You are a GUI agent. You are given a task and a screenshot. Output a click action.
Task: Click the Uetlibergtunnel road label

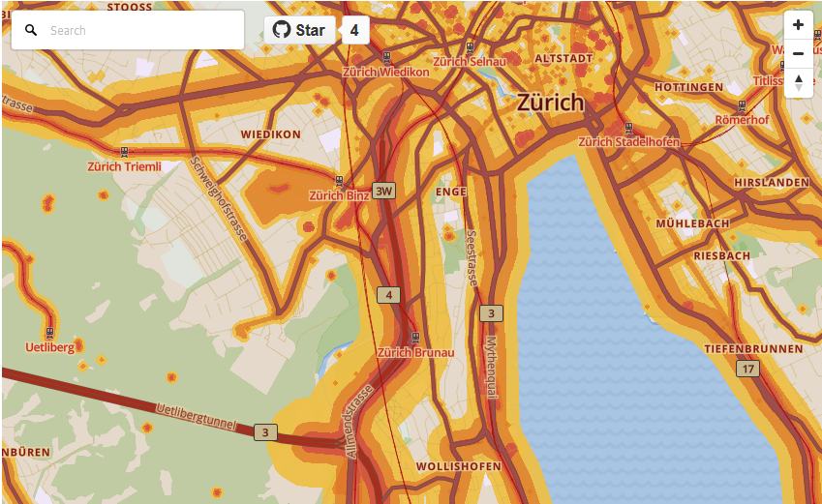click(x=197, y=417)
